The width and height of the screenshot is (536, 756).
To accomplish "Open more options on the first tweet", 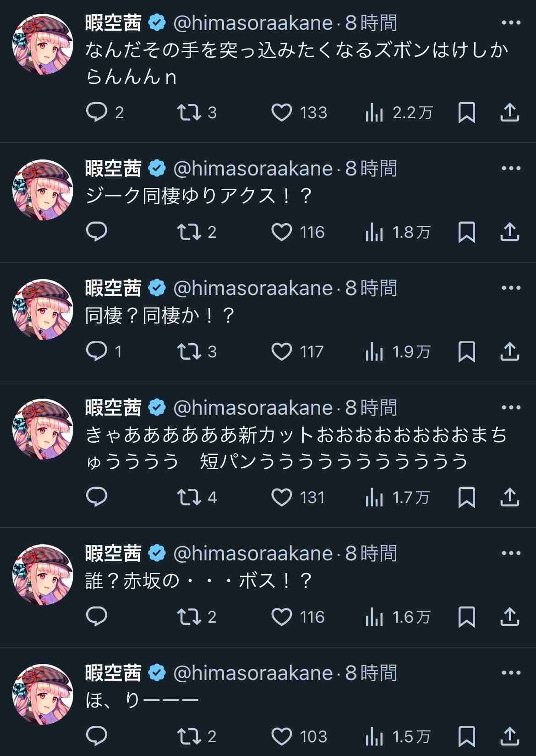I will tap(511, 22).
